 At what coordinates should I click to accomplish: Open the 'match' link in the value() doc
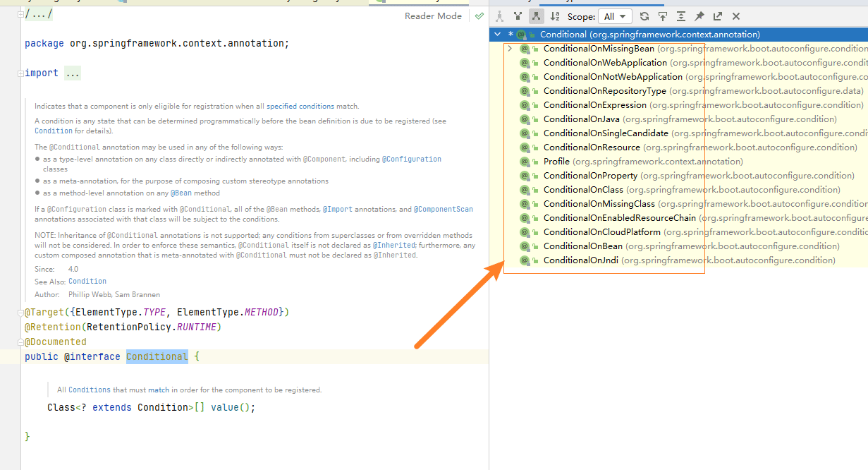[x=159, y=390]
